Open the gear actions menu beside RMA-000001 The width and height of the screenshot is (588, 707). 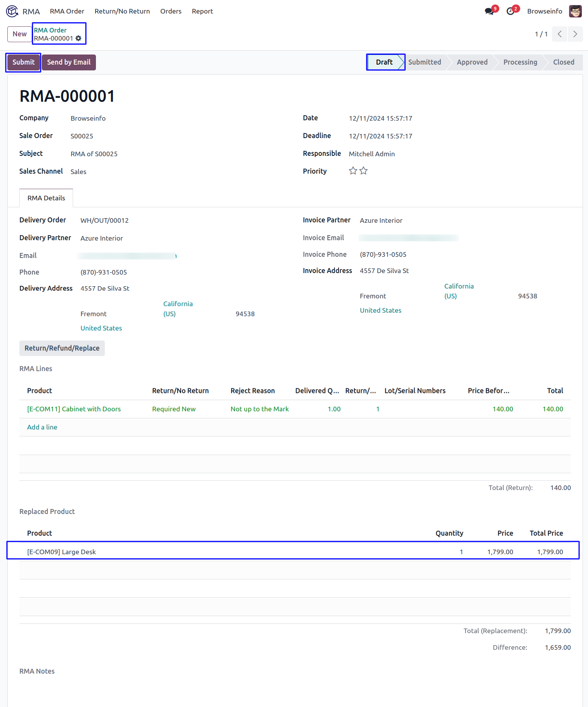(79, 38)
